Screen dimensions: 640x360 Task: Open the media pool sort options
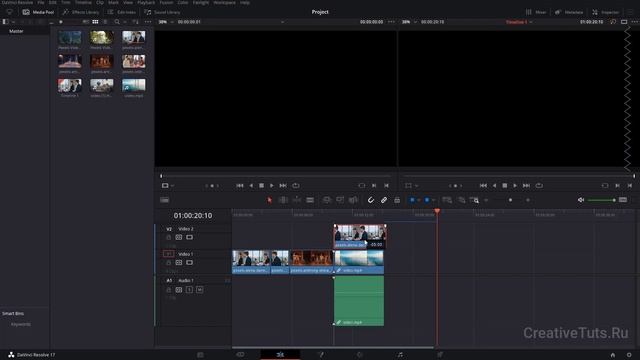point(136,22)
